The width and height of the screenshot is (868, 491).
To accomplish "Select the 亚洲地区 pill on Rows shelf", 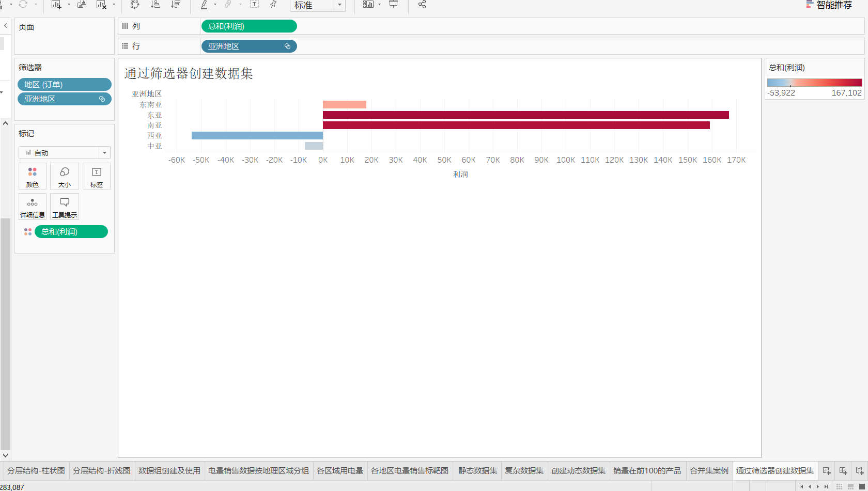I will (249, 46).
